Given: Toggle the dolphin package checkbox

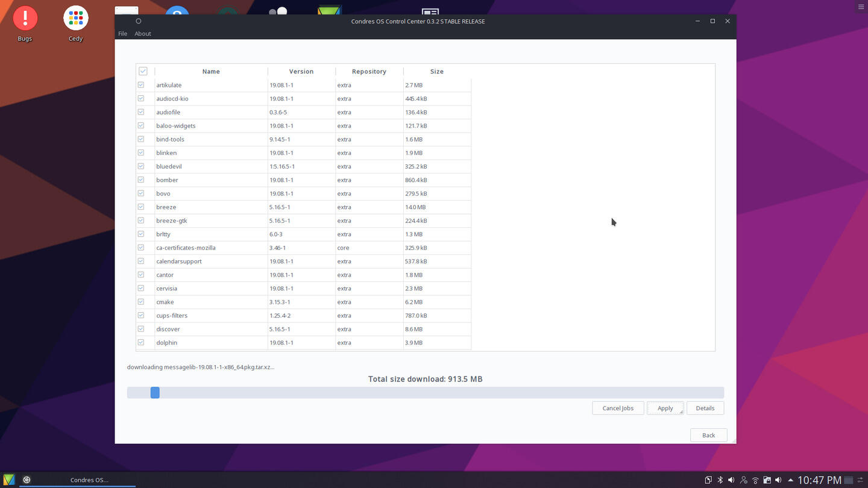Looking at the screenshot, I should pos(141,342).
